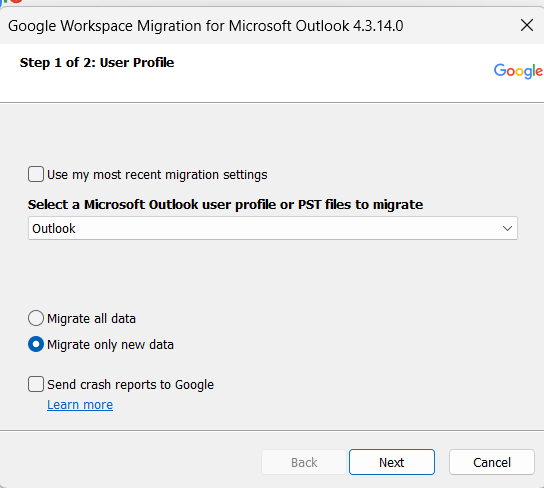
Task: Tick 'Send crash reports to Google' checkbox
Action: point(36,384)
